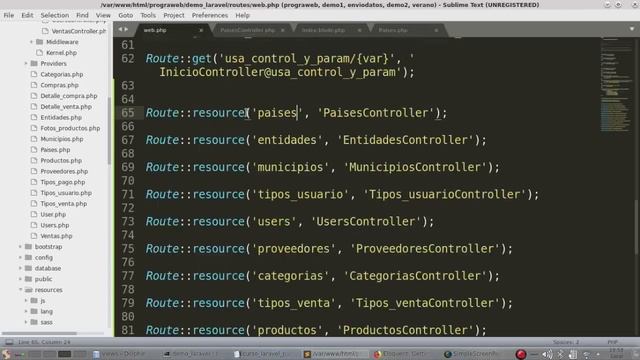Image resolution: width=640 pixels, height=360 pixels.
Task: Click the PHP syntax selector in status bar
Action: (612, 342)
